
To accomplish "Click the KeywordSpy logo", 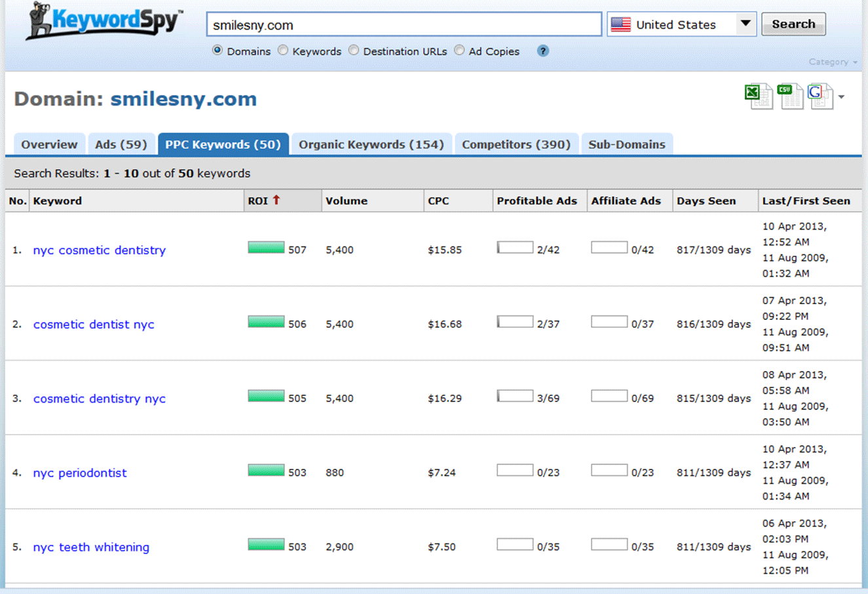I will (x=105, y=22).
